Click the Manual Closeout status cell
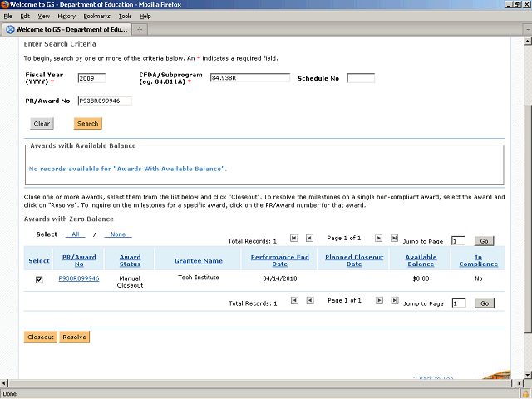532x399 pixels. [130, 282]
